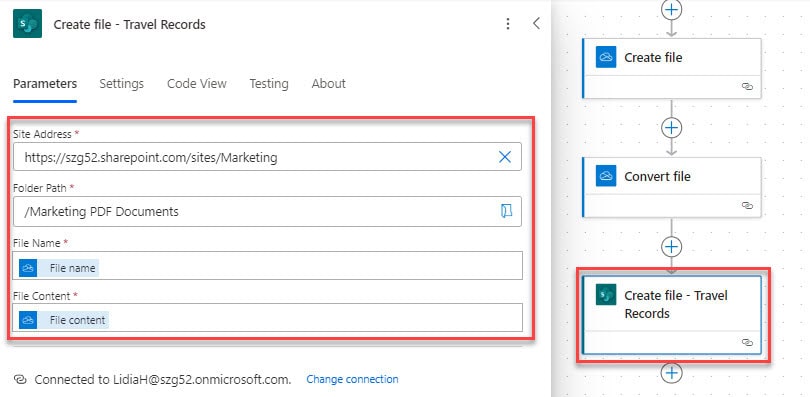The width and height of the screenshot is (810, 397).
Task: Select the File content dynamic content token
Action: 64,320
